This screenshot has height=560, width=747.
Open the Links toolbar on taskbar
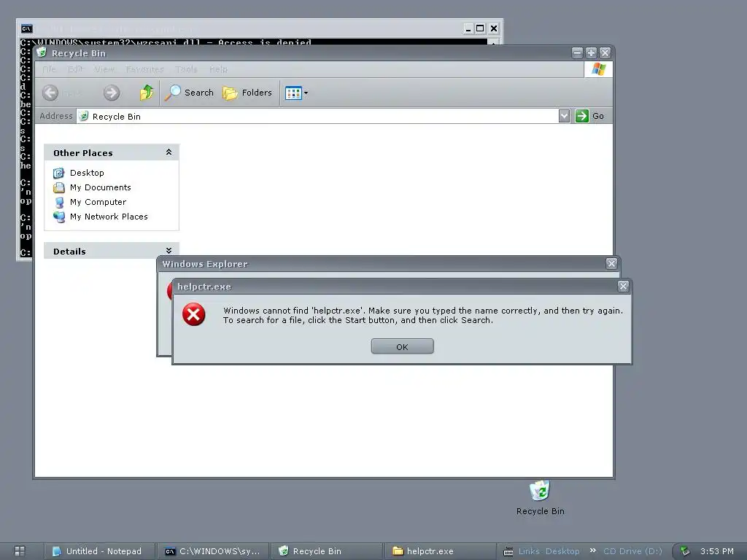coord(529,551)
